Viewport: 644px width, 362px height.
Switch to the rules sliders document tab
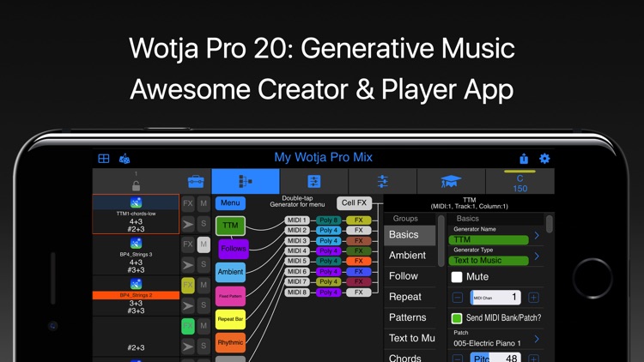(x=313, y=181)
